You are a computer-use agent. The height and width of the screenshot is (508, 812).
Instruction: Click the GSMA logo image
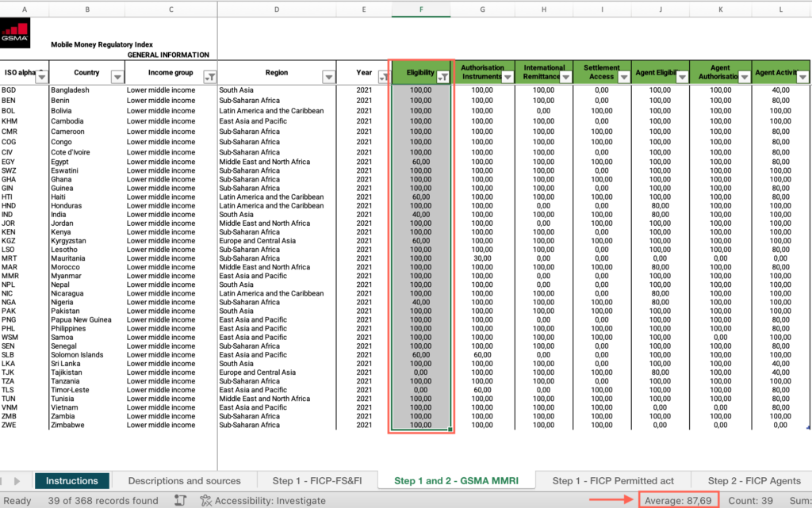(15, 32)
